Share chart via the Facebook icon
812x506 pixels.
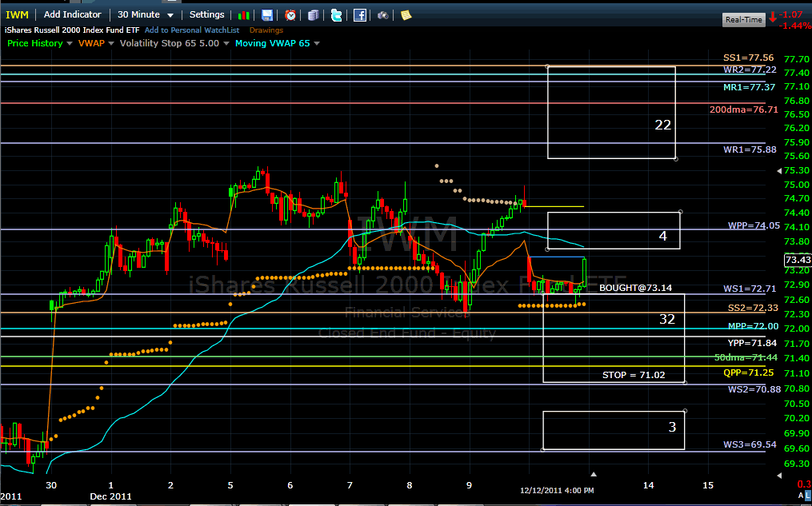360,15
